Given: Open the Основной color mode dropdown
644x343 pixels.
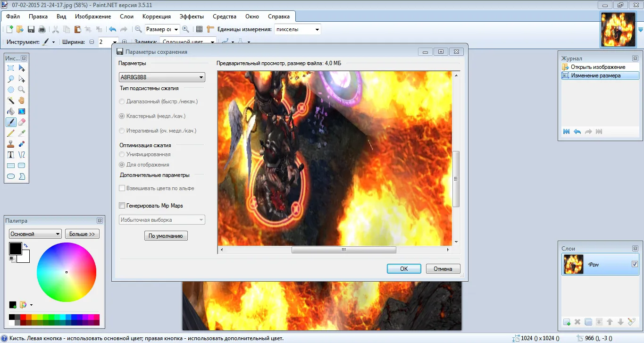Looking at the screenshot, I should point(35,234).
